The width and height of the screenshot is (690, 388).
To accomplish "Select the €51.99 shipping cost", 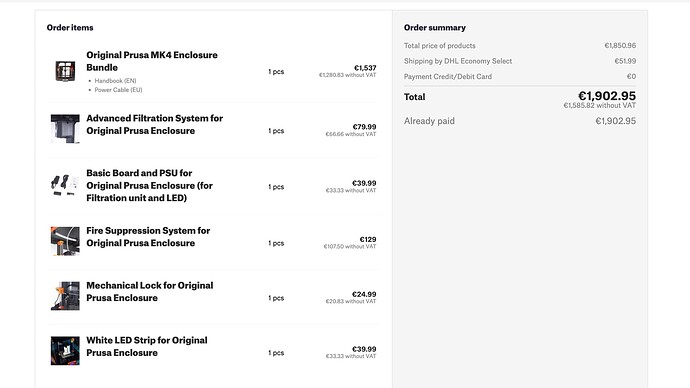I will click(625, 61).
